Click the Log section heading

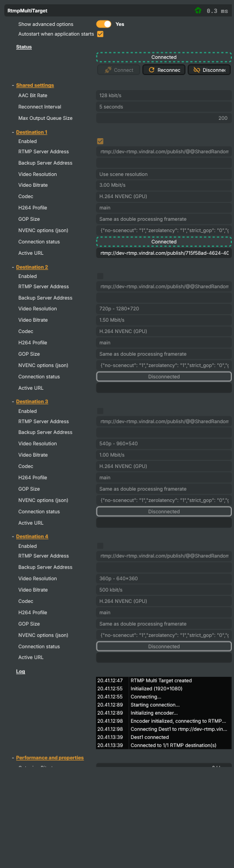click(x=20, y=672)
